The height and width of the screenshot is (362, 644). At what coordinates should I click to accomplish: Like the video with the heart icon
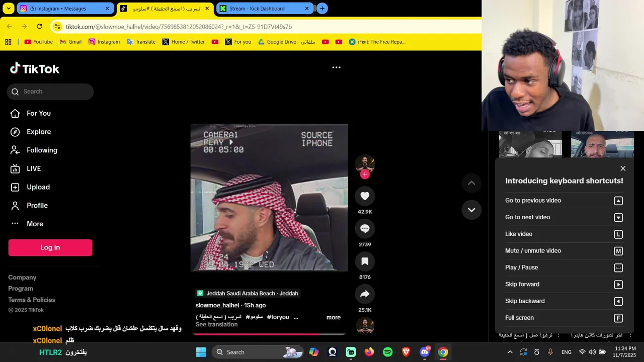[x=365, y=196]
